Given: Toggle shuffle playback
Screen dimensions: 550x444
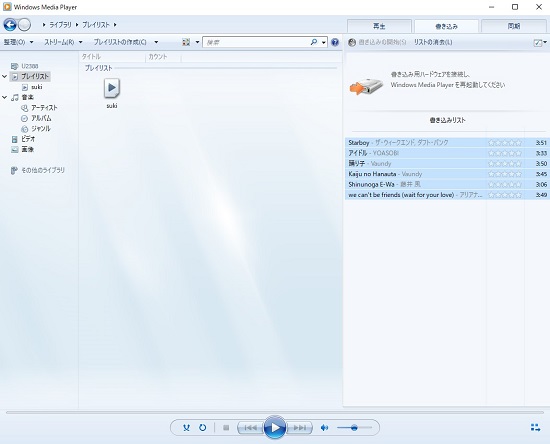Looking at the screenshot, I should pos(186,428).
